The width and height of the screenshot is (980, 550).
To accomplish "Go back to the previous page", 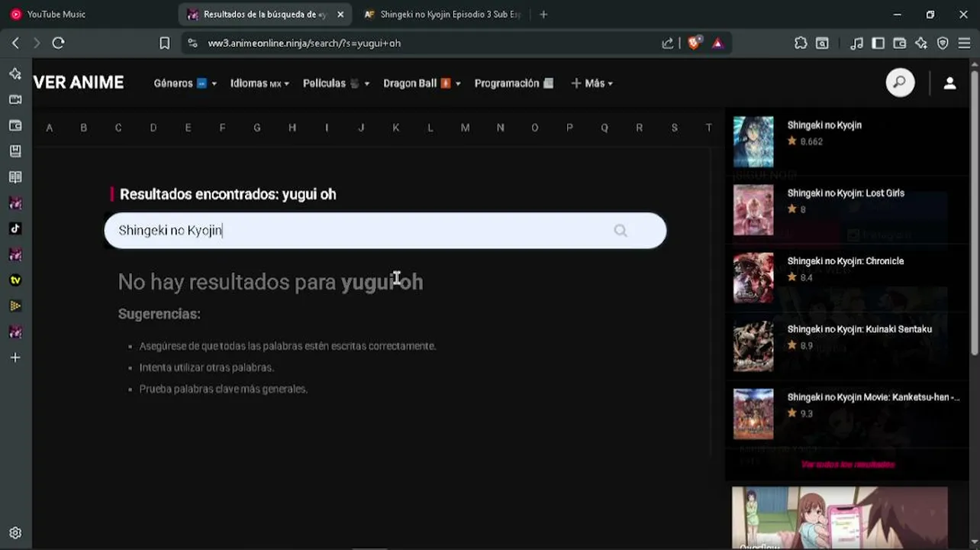I will (15, 44).
